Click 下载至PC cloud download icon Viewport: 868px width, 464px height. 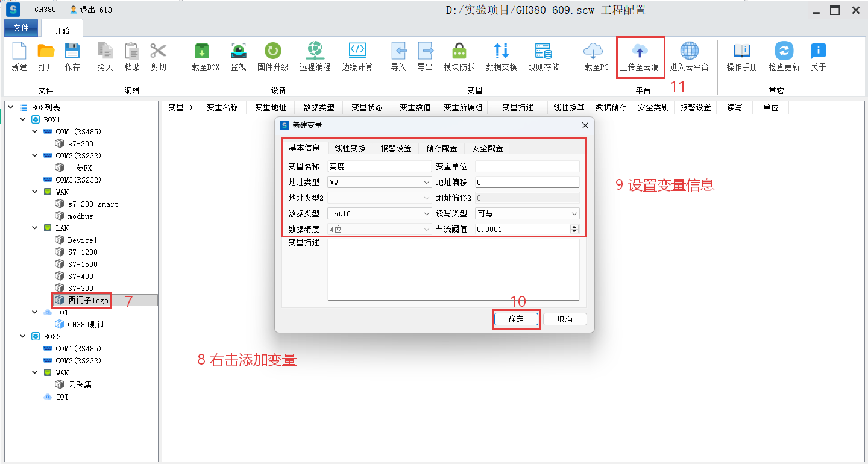[593, 51]
